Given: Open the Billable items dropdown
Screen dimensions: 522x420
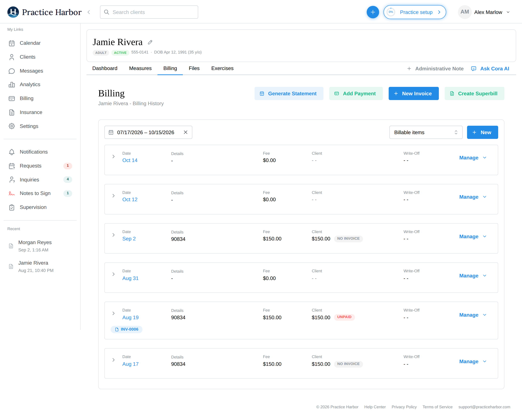Looking at the screenshot, I should [x=426, y=132].
